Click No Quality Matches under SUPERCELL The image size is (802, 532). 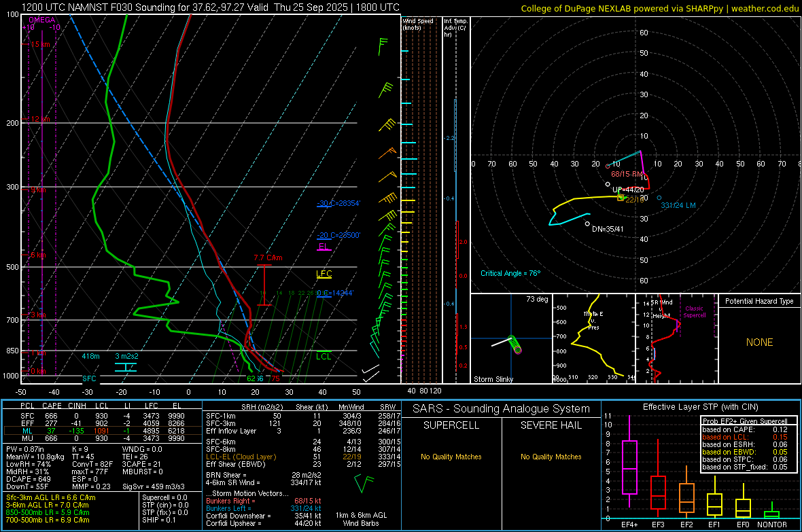(451, 457)
